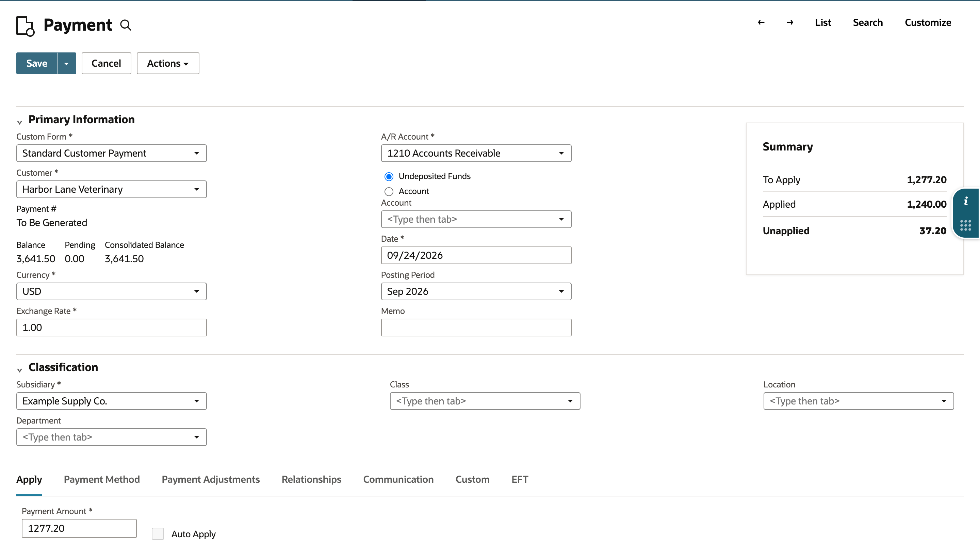Image resolution: width=980 pixels, height=542 pixels.
Task: Click into the Memo field
Action: coord(476,327)
